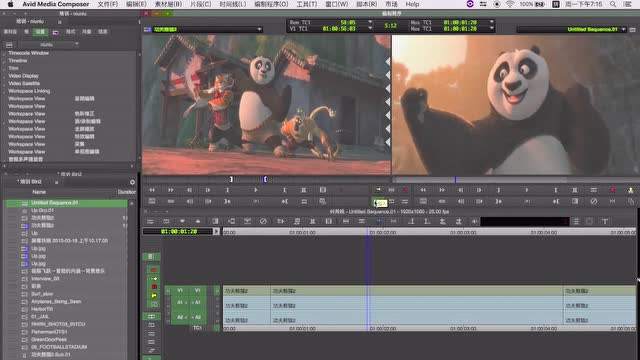This screenshot has height=360, width=640.
Task: Click the record monitor Rewind button
Action: pyautogui.click(x=423, y=190)
